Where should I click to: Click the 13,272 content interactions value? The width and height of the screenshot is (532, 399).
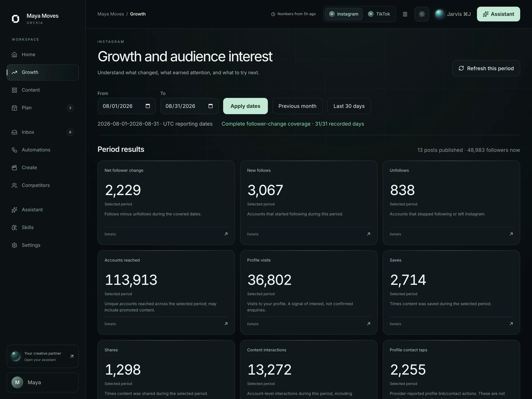click(269, 370)
